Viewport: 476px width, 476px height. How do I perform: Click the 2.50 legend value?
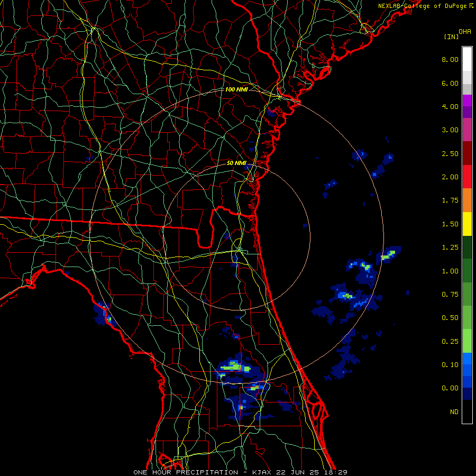point(450,153)
